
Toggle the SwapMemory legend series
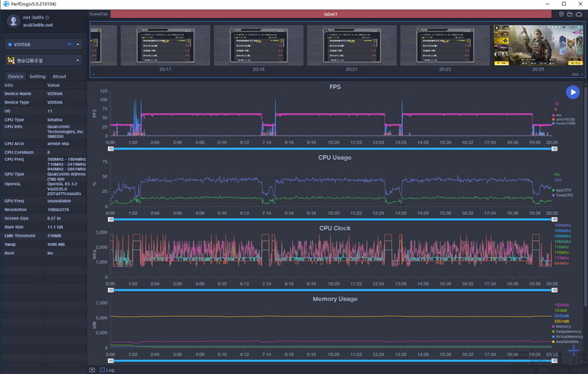tap(566, 332)
